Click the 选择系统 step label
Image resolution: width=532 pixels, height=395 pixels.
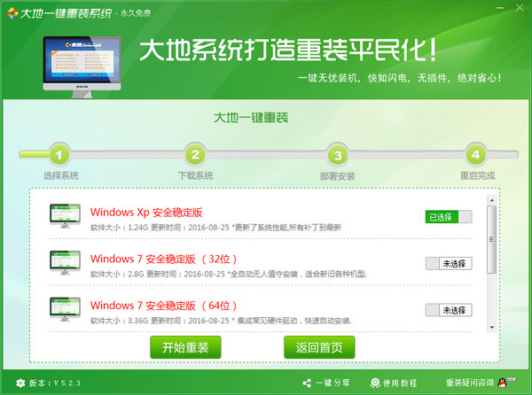click(x=60, y=175)
